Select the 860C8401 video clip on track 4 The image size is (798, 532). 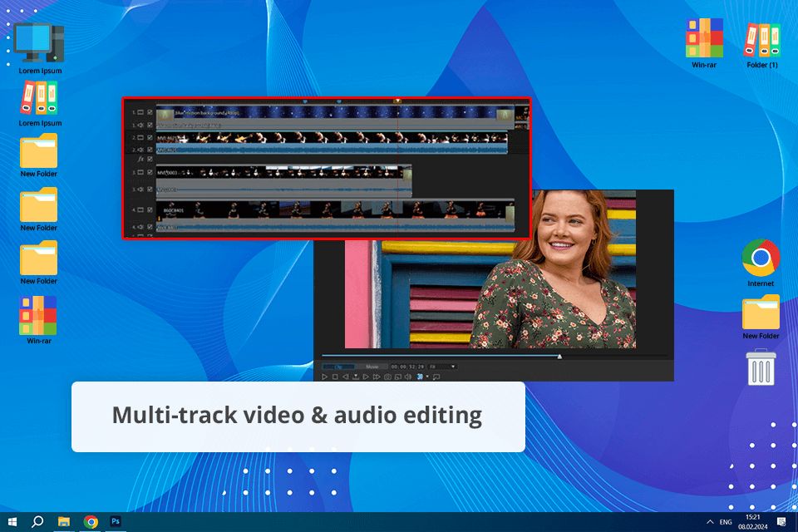click(x=335, y=209)
